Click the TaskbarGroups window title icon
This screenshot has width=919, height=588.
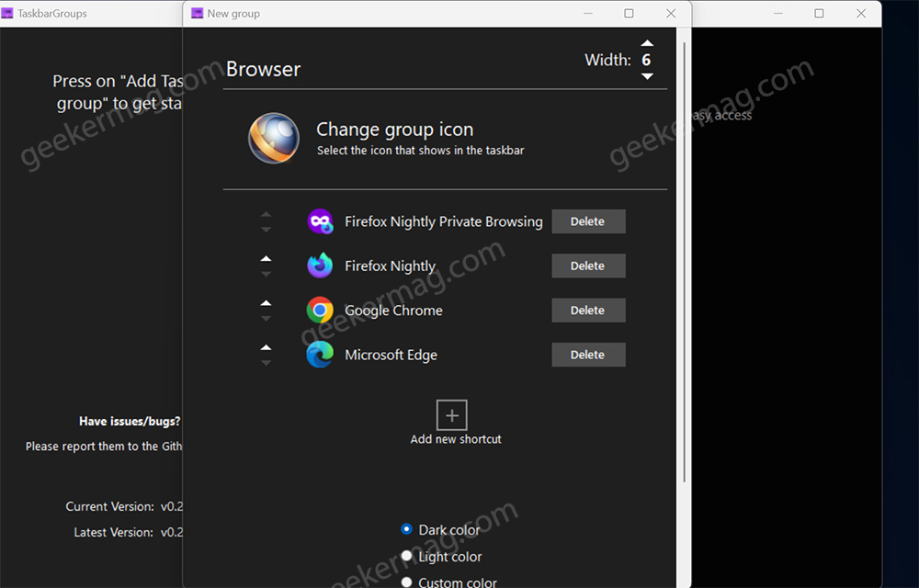tap(7, 14)
